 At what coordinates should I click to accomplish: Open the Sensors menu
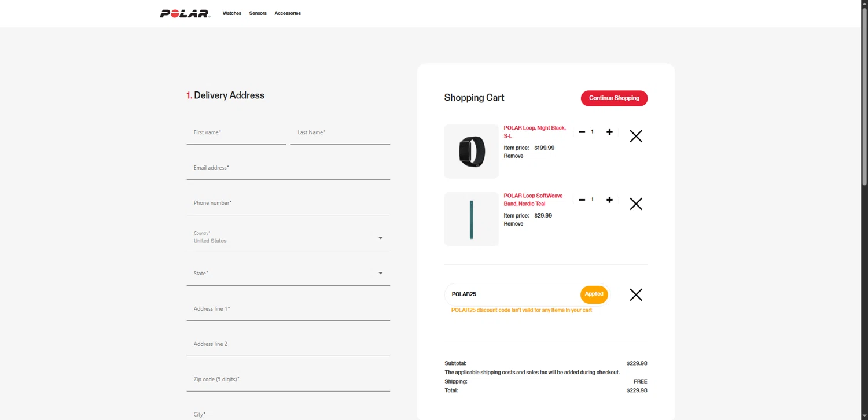pos(258,13)
